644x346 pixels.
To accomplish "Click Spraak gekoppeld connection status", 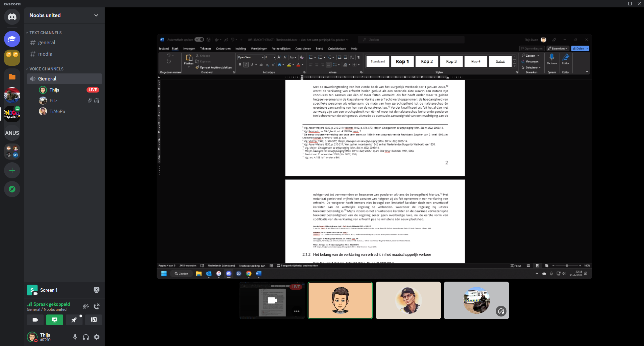I will coord(51,304).
